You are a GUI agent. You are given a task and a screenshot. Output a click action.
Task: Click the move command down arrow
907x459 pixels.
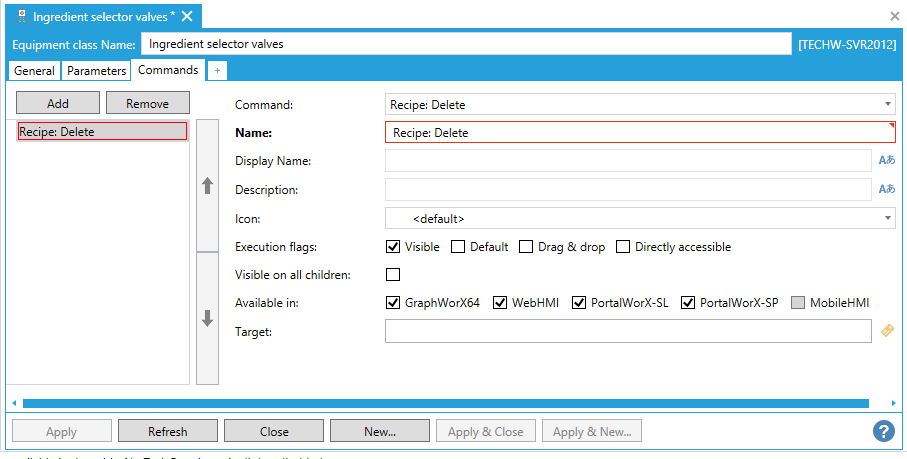tap(208, 318)
